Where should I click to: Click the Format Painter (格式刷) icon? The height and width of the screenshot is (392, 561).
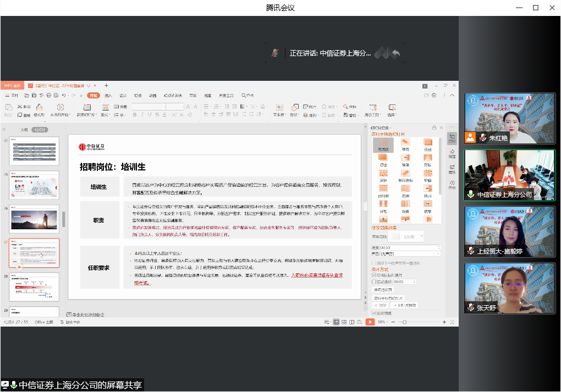[x=39, y=108]
